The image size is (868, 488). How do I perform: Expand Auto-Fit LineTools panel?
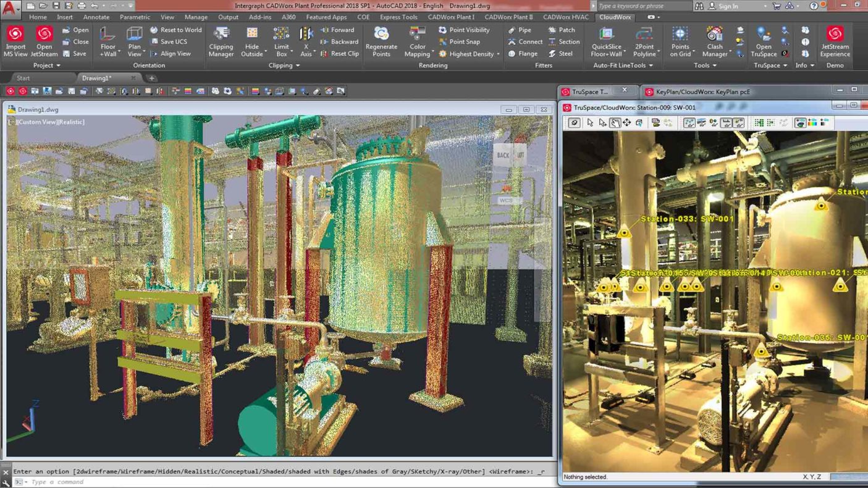pyautogui.click(x=623, y=65)
